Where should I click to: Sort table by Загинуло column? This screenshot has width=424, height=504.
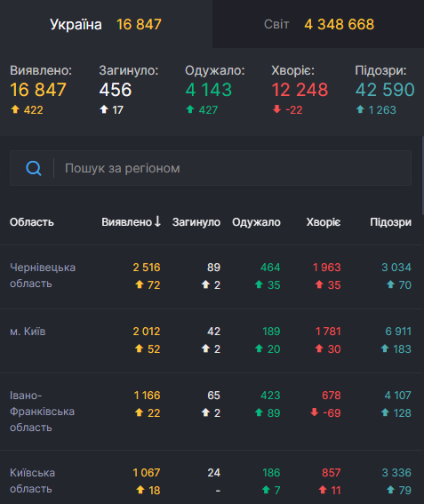(196, 222)
